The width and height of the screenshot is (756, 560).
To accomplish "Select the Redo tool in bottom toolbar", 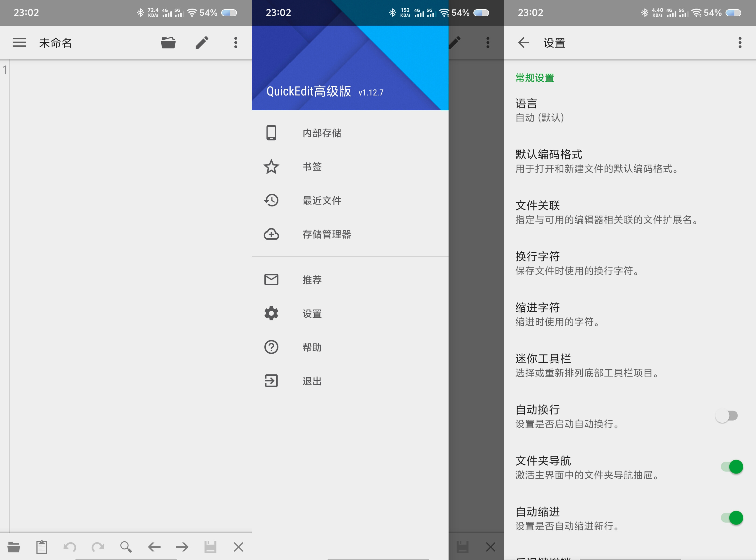I will [98, 546].
